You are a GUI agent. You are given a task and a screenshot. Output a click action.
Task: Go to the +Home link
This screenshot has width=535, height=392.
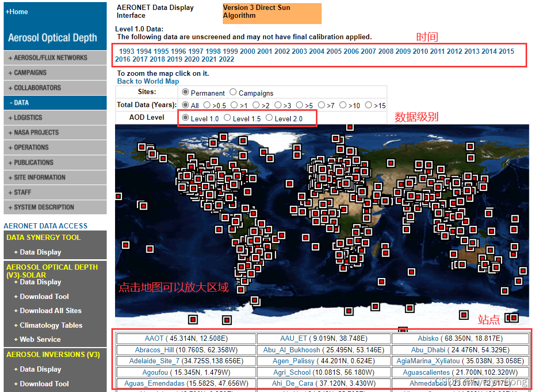pyautogui.click(x=17, y=11)
